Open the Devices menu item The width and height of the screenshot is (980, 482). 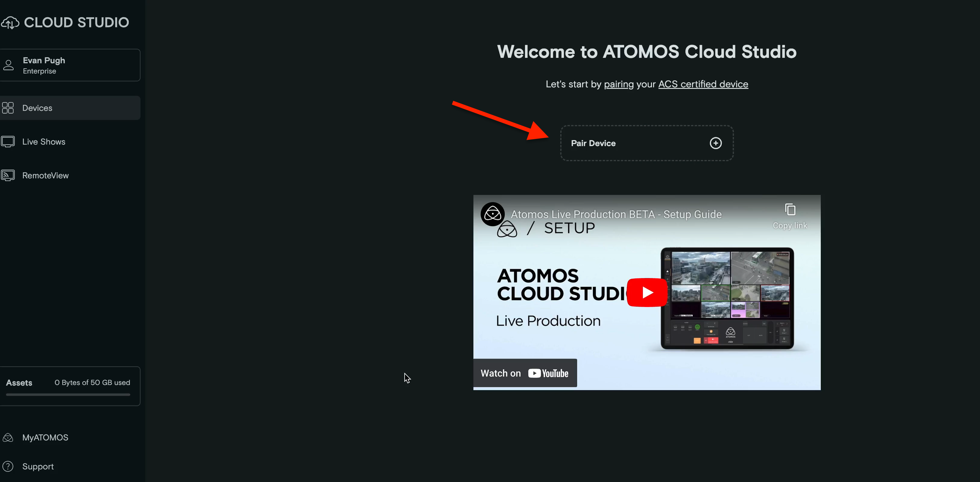[70, 108]
